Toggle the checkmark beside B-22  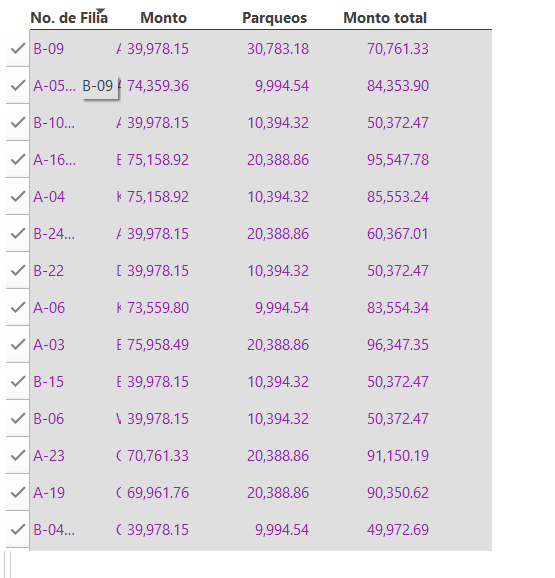point(18,271)
